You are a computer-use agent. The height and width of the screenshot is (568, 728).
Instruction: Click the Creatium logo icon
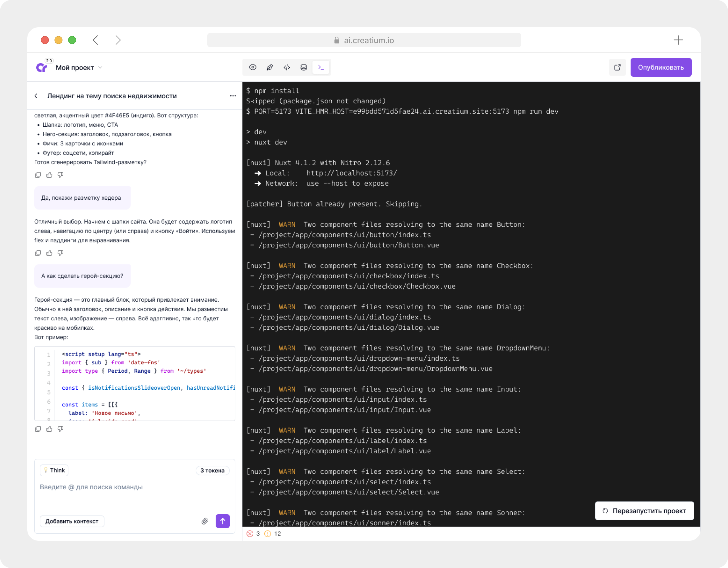pyautogui.click(x=42, y=68)
